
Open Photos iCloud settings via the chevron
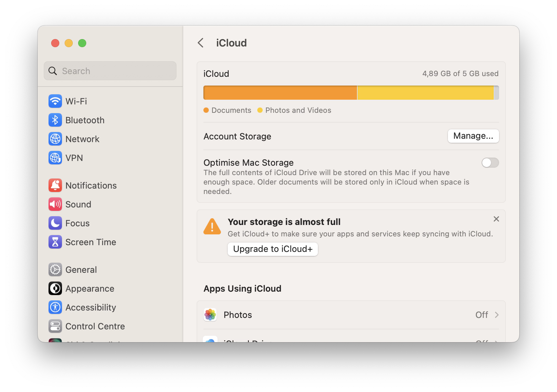coord(497,315)
